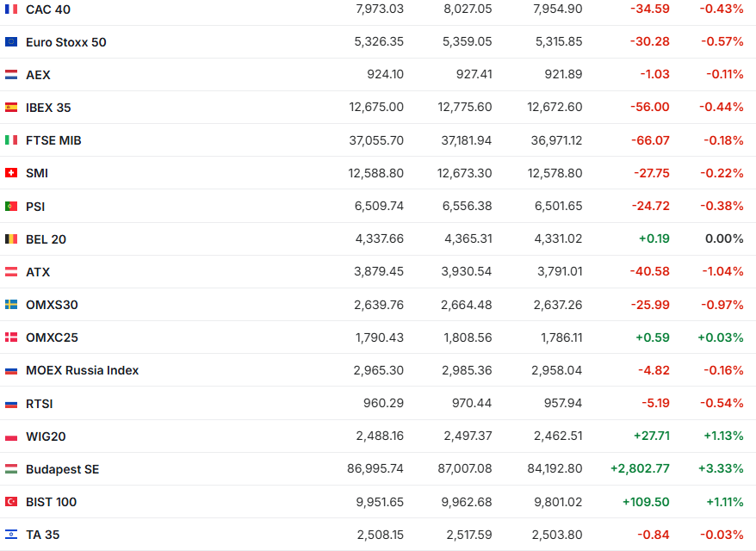The image size is (756, 551).
Task: Click the Hungary flag icon beside Budapest SE
Action: [11, 469]
